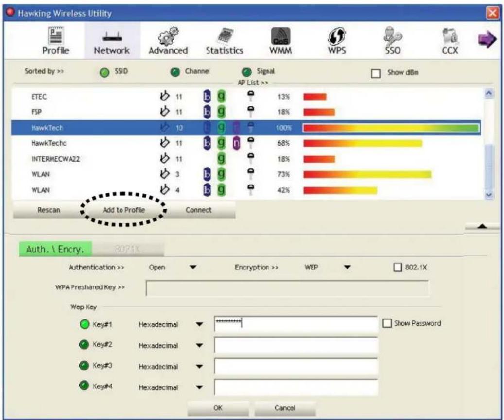Image resolution: width=504 pixels, height=420 pixels.
Task: Click the channel icon in ETEC row
Action: (165, 96)
